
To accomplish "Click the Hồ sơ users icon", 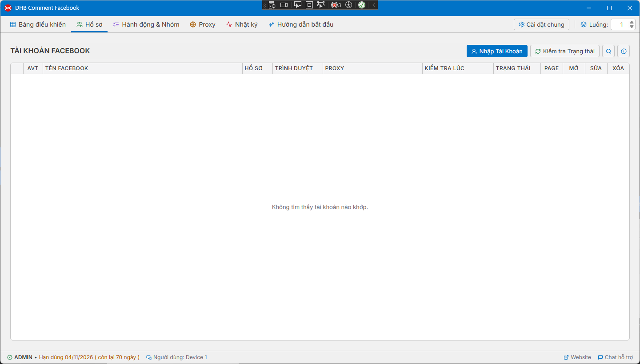I will pyautogui.click(x=80, y=24).
